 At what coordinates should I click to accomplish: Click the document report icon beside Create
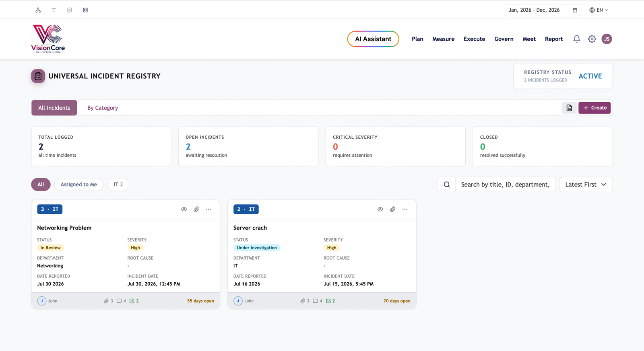569,108
